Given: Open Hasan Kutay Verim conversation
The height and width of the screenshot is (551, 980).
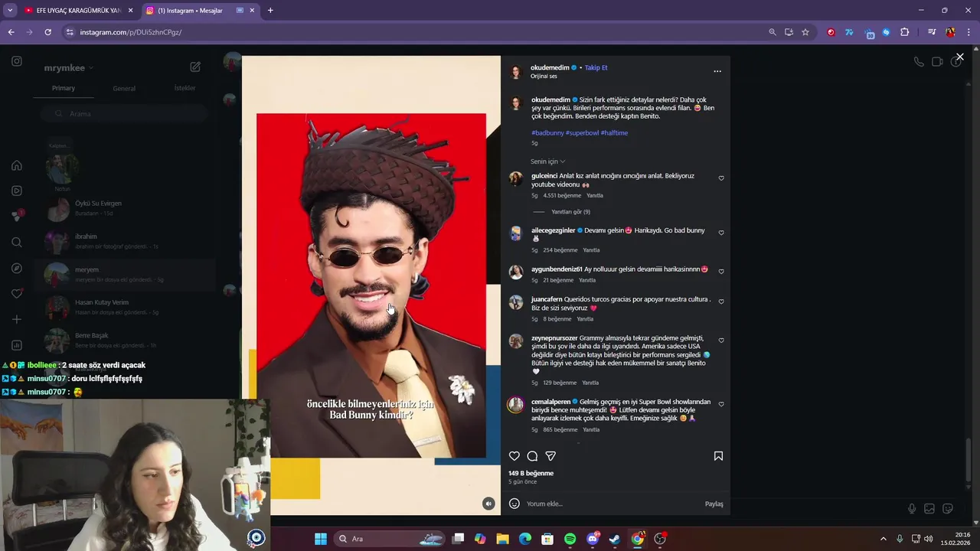Looking at the screenshot, I should pyautogui.click(x=124, y=307).
